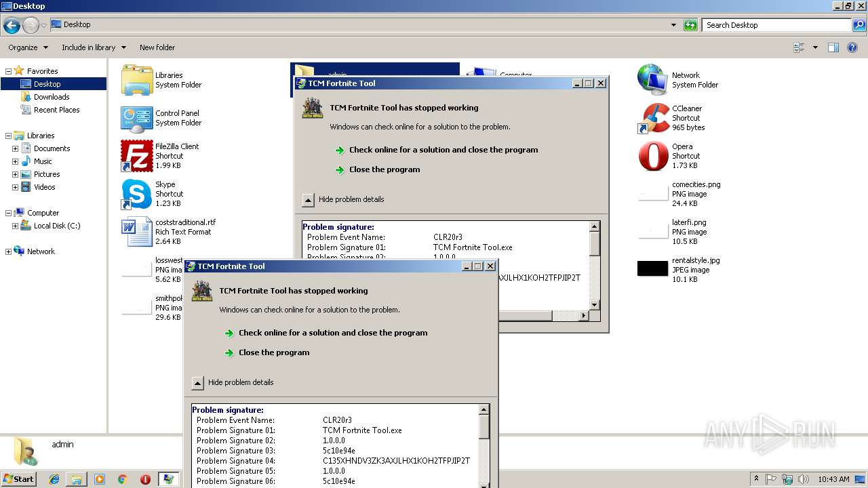Click Check online for solution in front dialog
This screenshot has width=868, height=488.
tap(333, 333)
